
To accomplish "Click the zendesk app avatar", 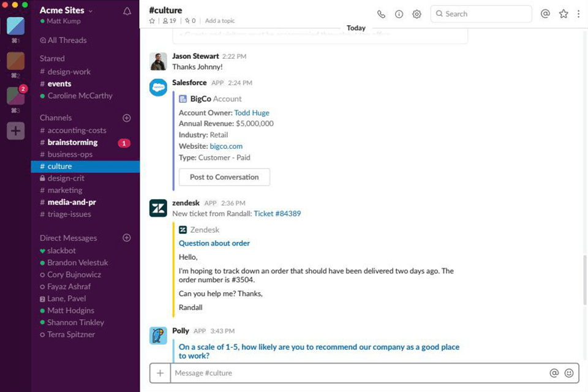I will click(x=158, y=208).
